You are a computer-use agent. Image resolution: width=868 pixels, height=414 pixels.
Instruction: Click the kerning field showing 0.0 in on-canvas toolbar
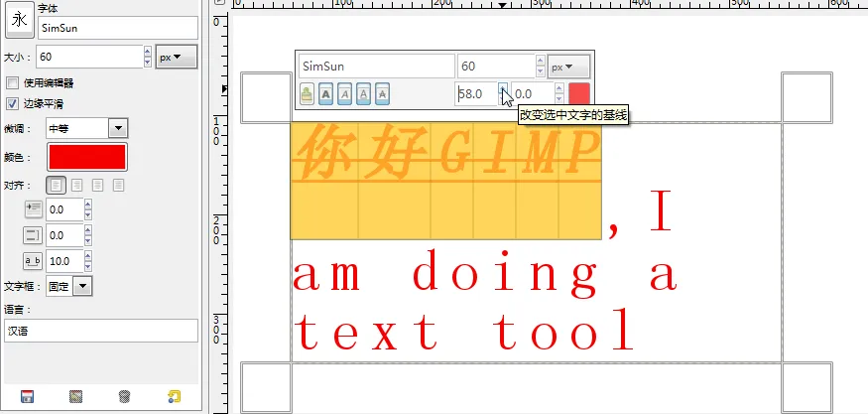pyautogui.click(x=533, y=93)
